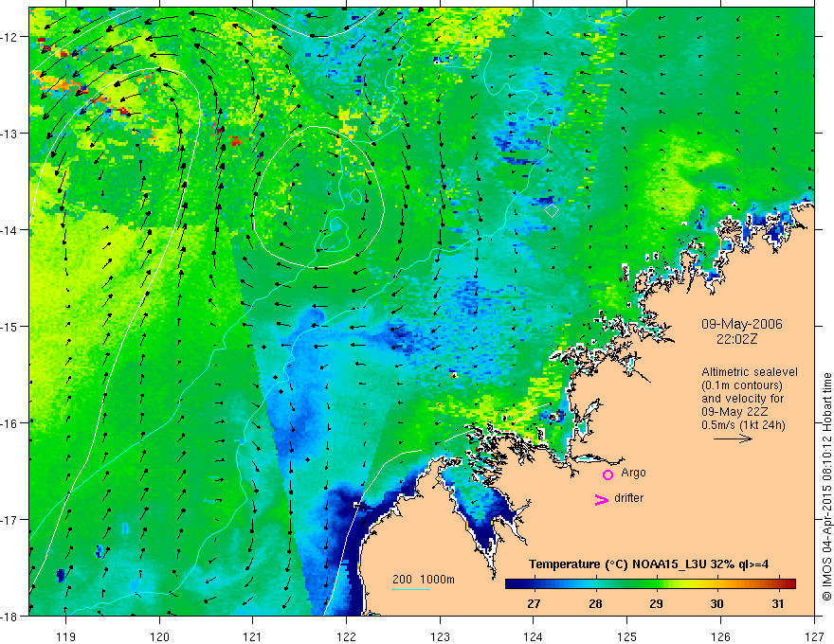Click the '0.5m/s (1kt 24h)' text
Viewport: 834px width, 644px height.
[743, 425]
